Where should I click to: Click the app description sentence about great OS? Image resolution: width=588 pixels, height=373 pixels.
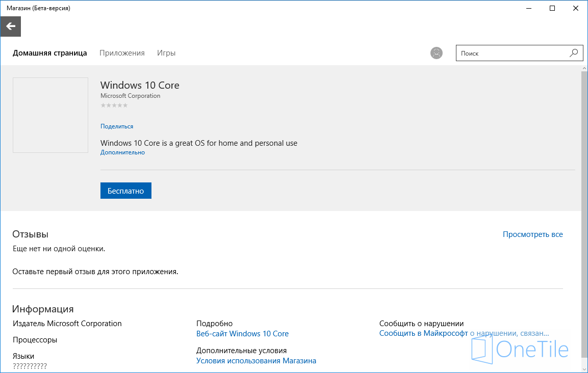pos(199,143)
